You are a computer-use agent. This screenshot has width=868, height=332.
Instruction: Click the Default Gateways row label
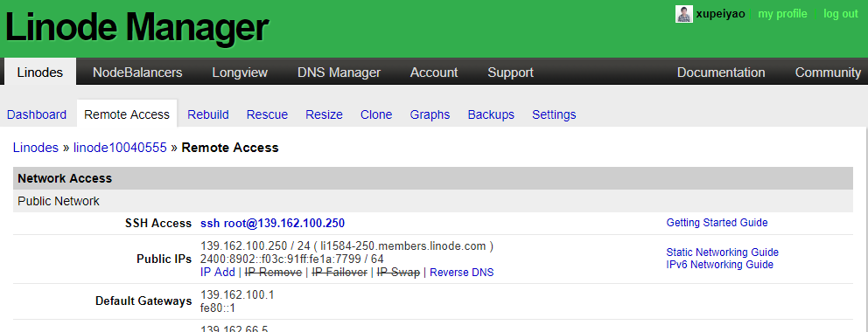143,301
